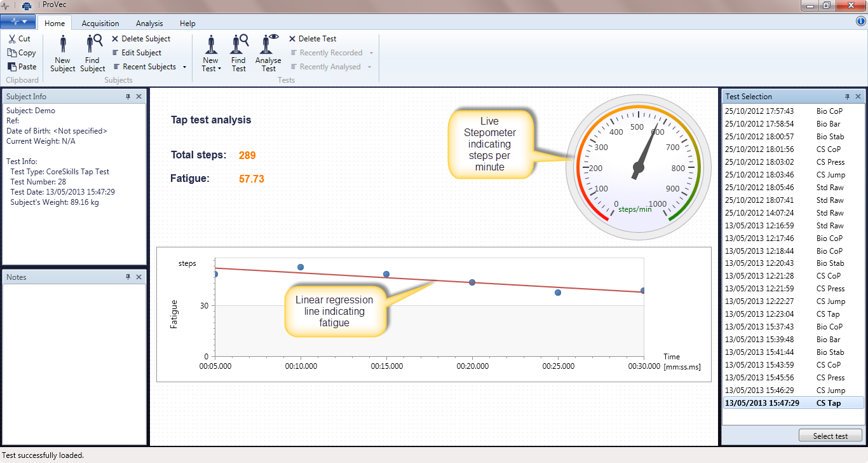Screen dimensions: 868x463
Task: Click the Cut scissors icon
Action: [x=12, y=39]
